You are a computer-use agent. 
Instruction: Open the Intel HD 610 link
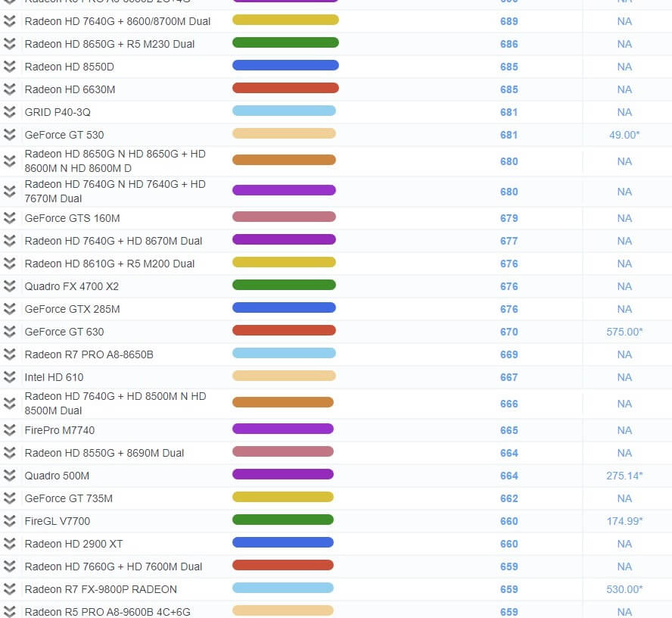pyautogui.click(x=54, y=377)
